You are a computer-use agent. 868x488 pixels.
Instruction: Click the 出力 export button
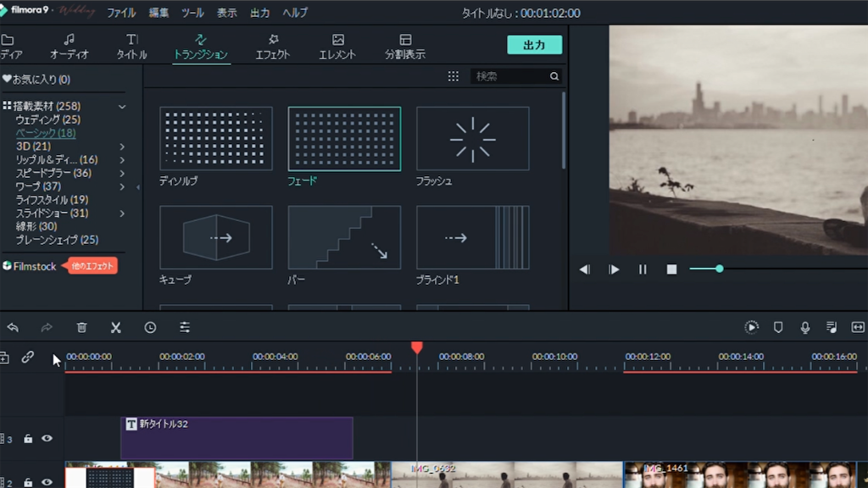click(534, 45)
